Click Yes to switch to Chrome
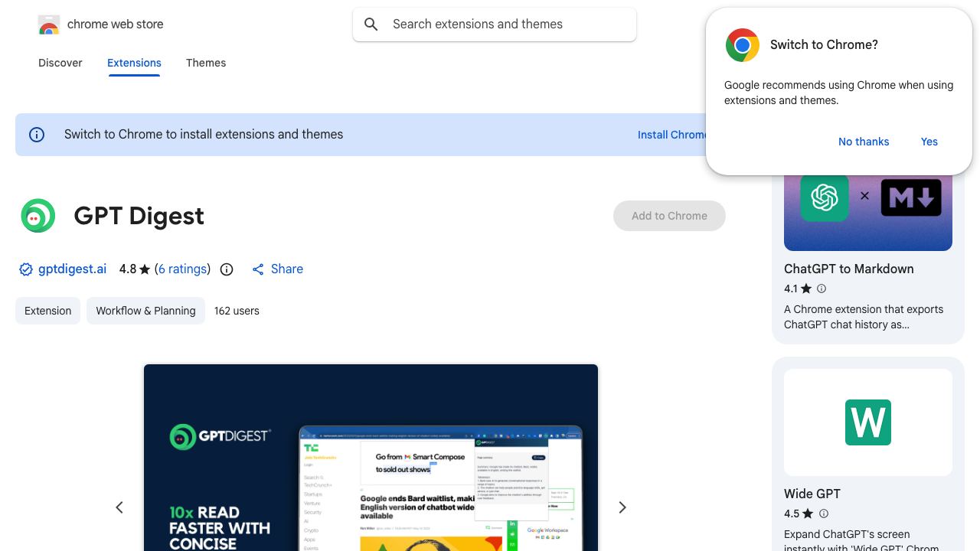980x551 pixels. (929, 142)
